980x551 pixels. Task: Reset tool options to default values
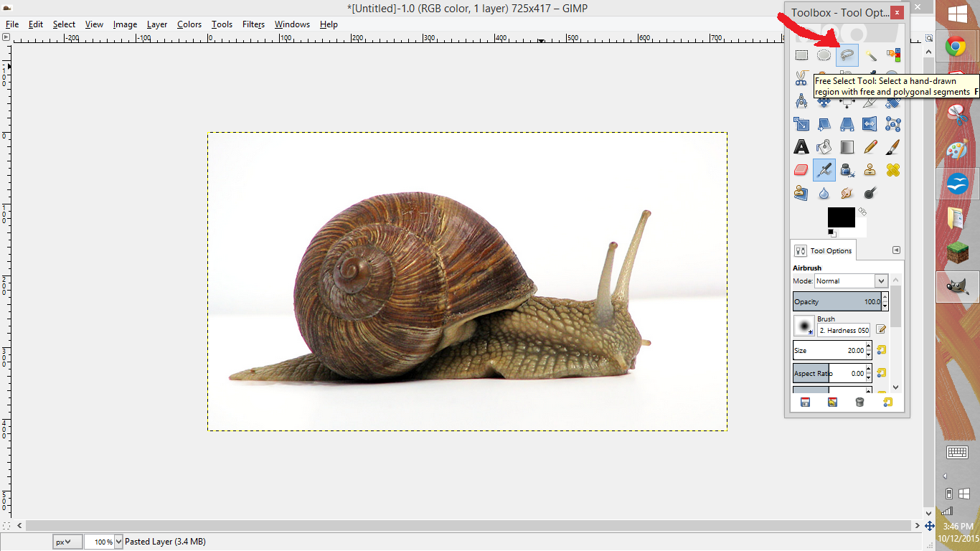pyautogui.click(x=887, y=402)
